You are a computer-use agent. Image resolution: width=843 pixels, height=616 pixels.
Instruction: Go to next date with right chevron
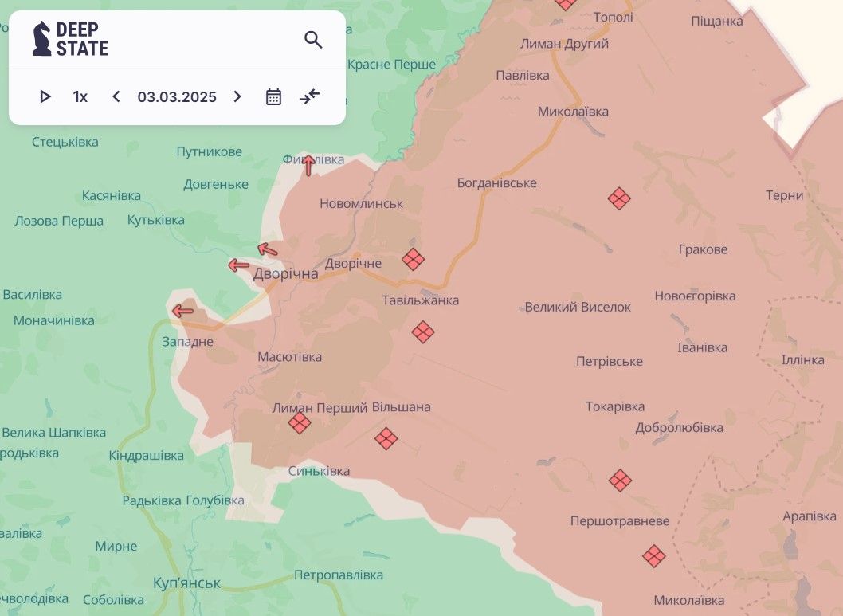pos(237,97)
